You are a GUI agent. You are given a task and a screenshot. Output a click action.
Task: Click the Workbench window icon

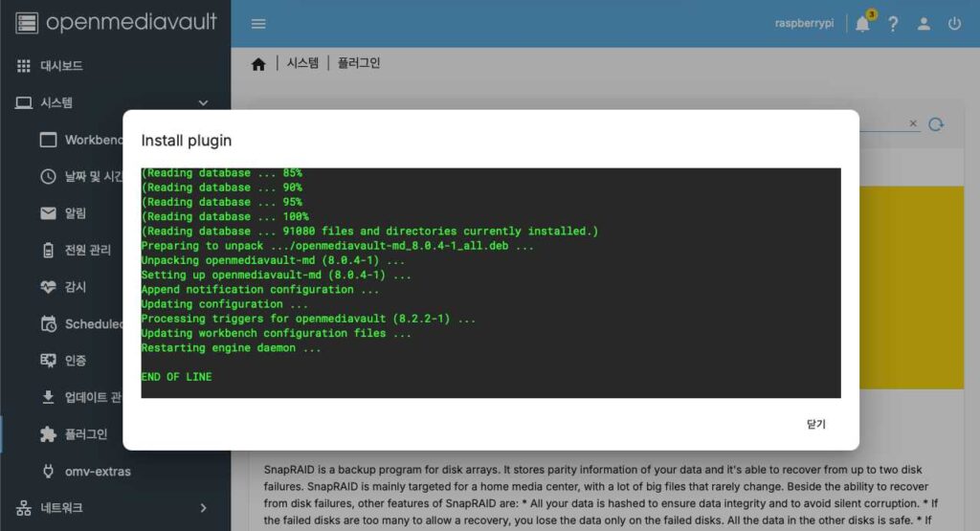48,140
